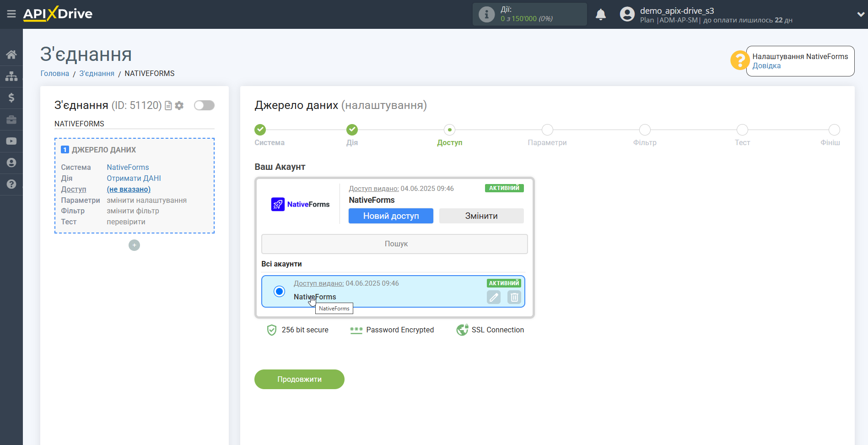Edit NativeForms account with pencil icon

pyautogui.click(x=494, y=297)
